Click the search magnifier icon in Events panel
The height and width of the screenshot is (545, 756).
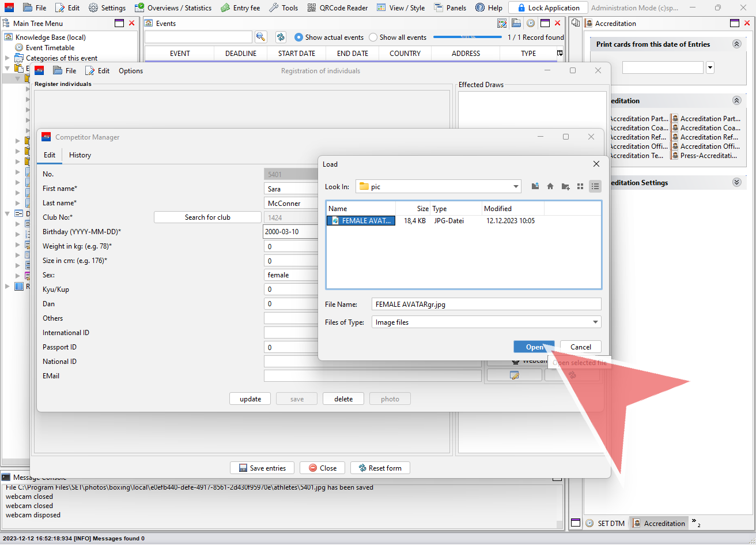pos(261,37)
